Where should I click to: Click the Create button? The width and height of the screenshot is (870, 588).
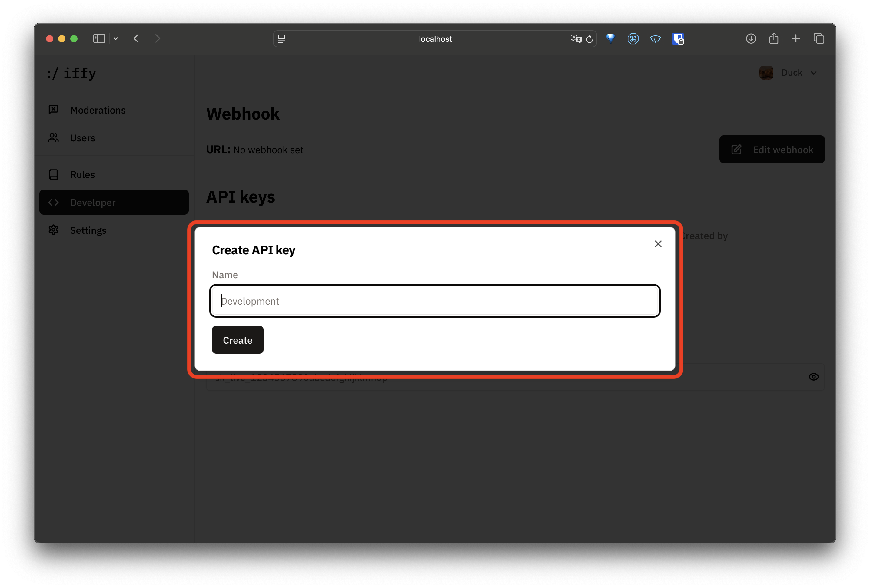(x=237, y=340)
